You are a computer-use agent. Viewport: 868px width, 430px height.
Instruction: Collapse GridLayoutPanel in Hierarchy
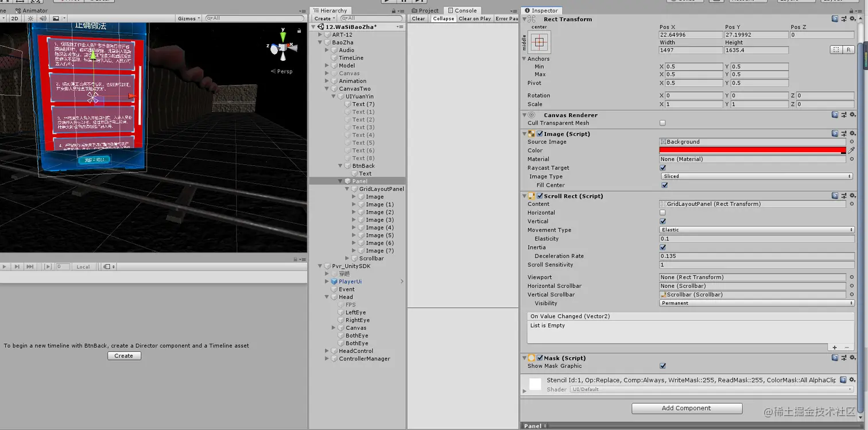[x=347, y=189]
